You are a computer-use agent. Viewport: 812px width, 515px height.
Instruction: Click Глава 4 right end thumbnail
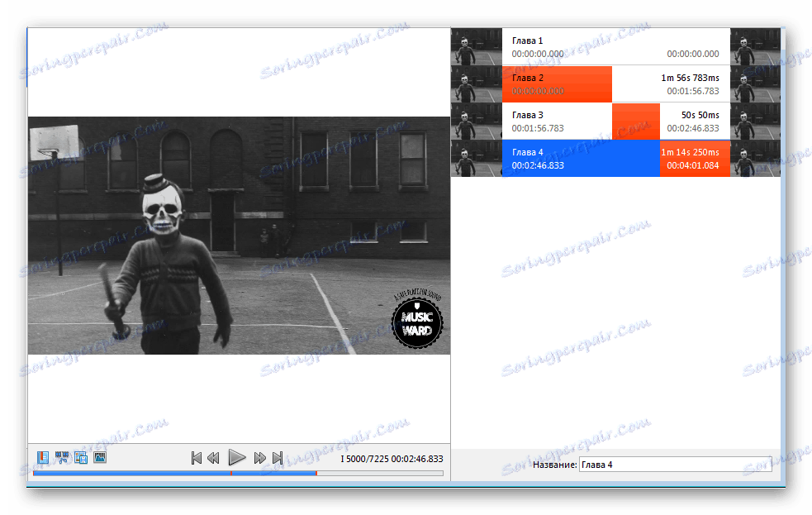755,159
